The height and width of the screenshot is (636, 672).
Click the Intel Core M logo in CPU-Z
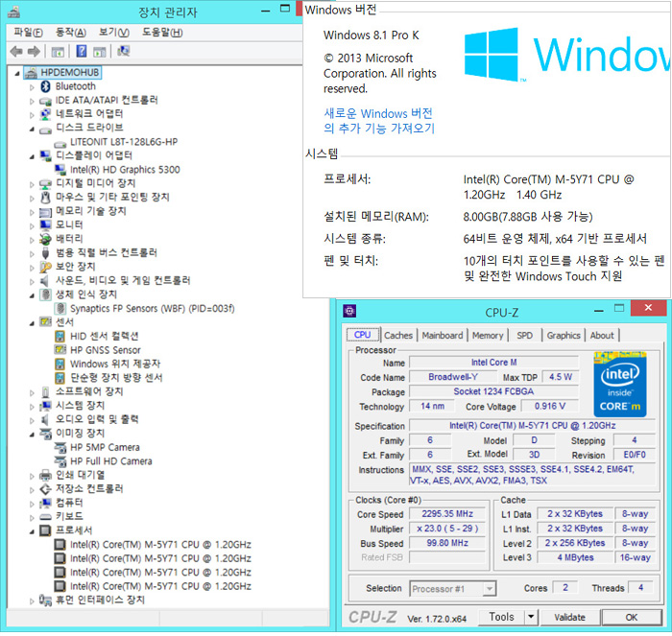620,384
